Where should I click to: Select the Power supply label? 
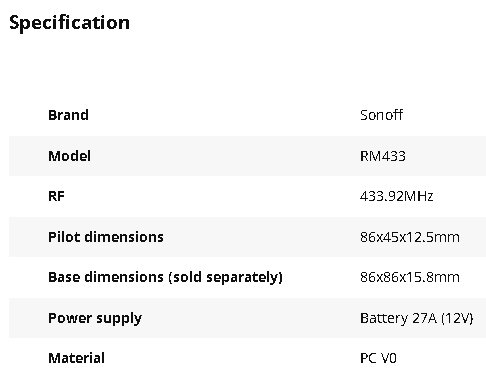click(95, 318)
